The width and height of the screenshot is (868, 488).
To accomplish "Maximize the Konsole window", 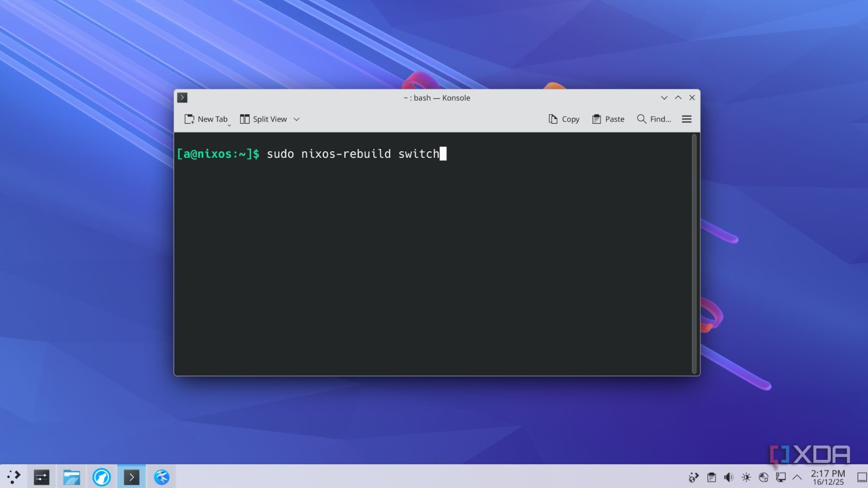I will (x=678, y=98).
